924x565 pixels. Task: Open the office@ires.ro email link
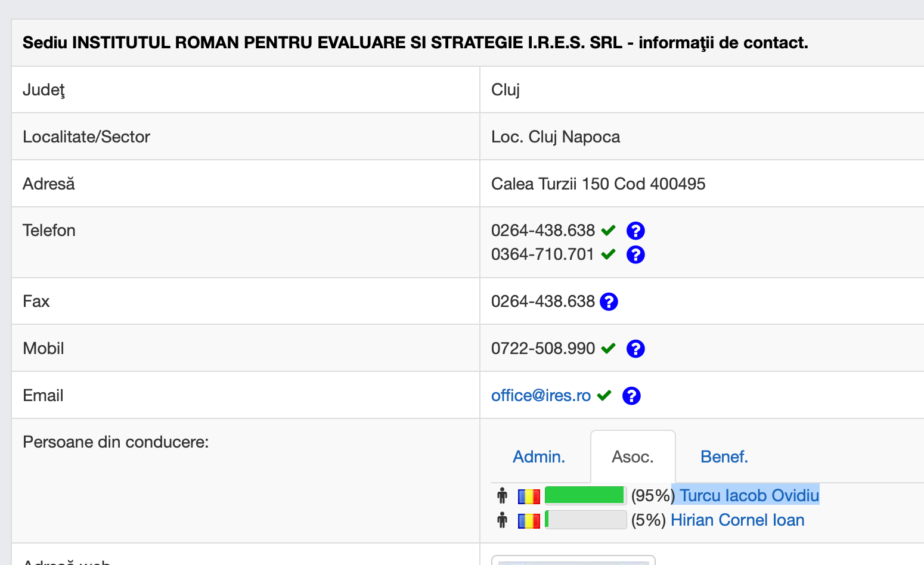tap(541, 396)
